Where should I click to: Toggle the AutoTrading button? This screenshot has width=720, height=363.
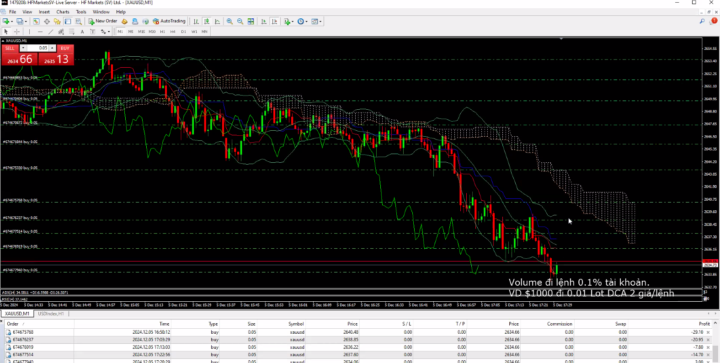pos(169,21)
